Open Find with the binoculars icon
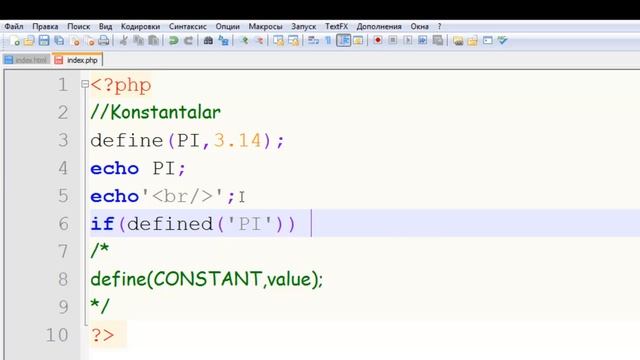 pos(208,40)
